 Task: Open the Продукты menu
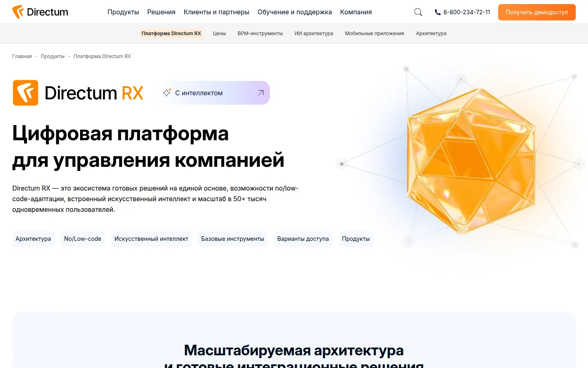[123, 12]
